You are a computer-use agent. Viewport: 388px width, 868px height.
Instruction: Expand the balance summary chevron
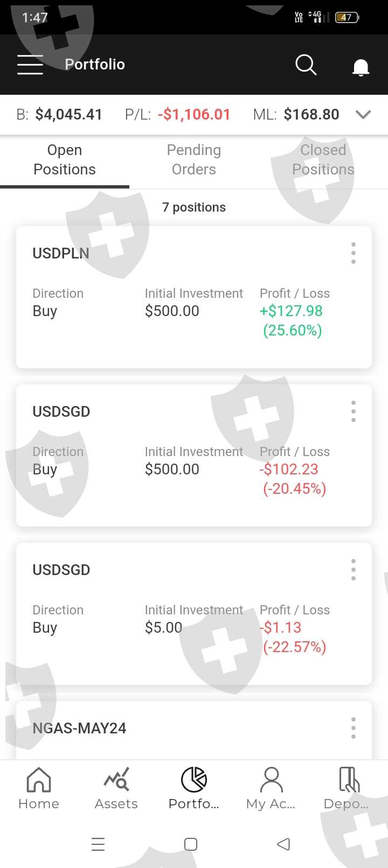pos(364,115)
